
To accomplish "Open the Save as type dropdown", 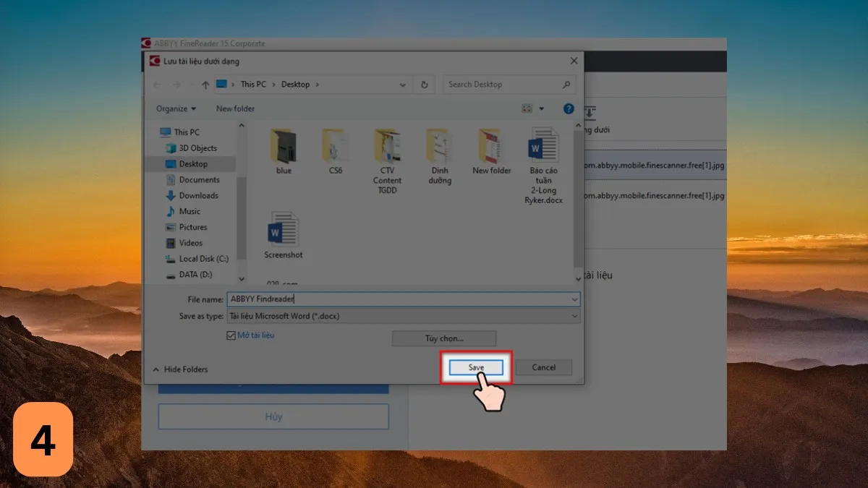I will point(574,316).
